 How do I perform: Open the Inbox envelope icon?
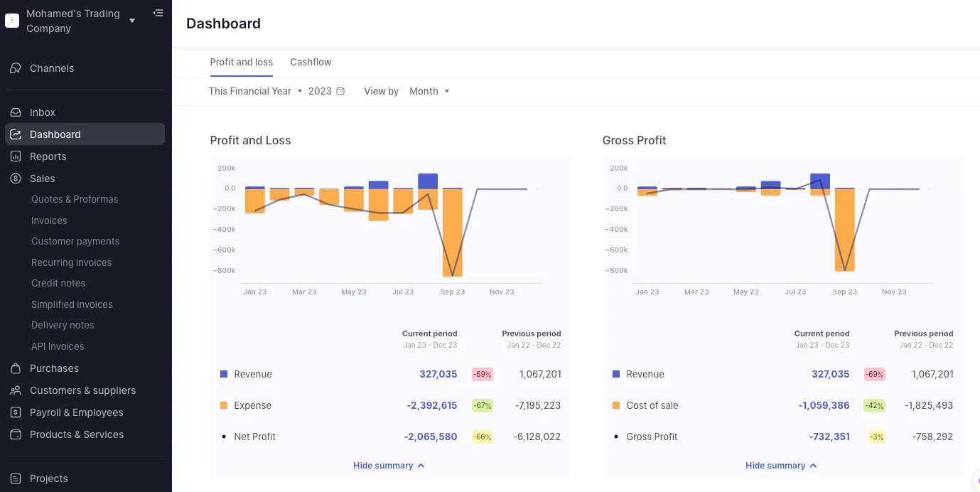pos(15,112)
